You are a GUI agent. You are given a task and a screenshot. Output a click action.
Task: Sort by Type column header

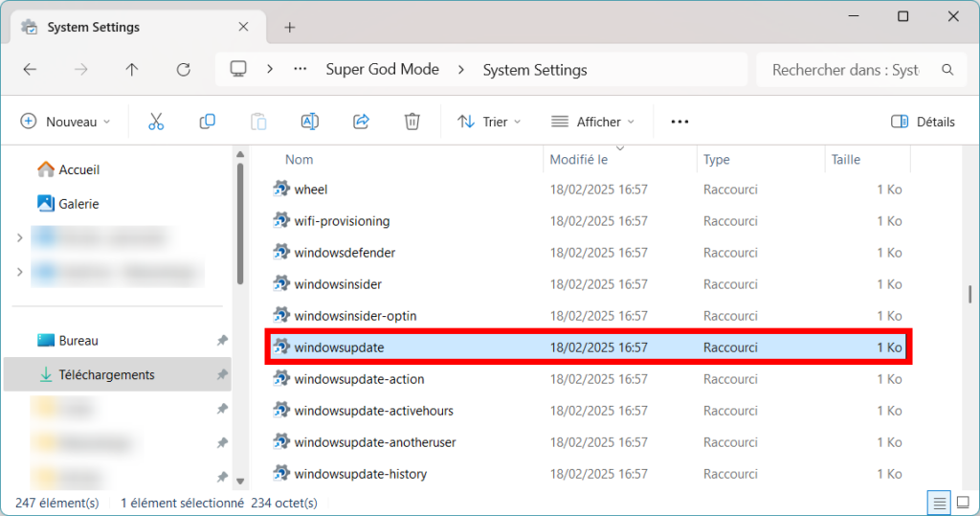(716, 160)
